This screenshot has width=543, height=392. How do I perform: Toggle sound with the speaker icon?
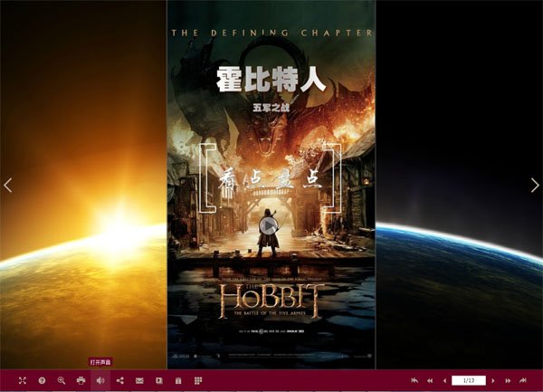tap(100, 380)
